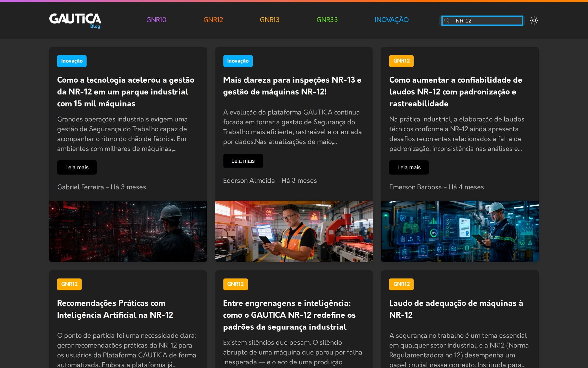Click author line Ederson Almeida - Há 3 meses
The height and width of the screenshot is (368, 588).
tap(270, 181)
